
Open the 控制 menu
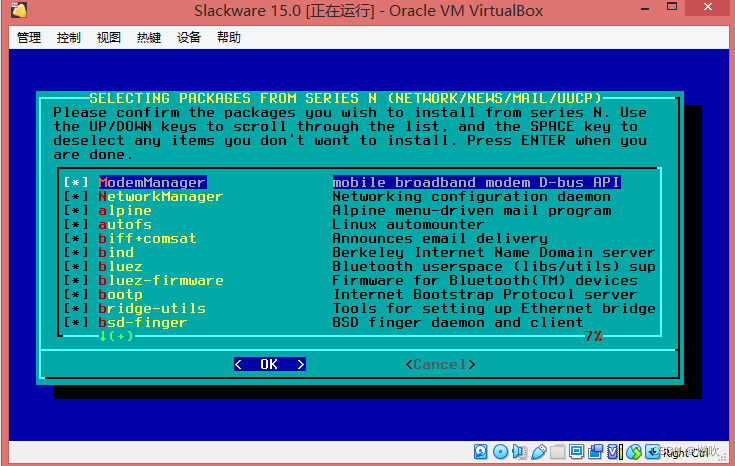[x=69, y=38]
